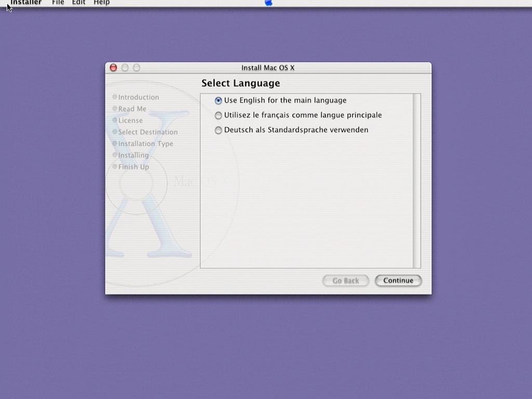Click the Install Mac OS X title text
Screen dimensions: 532x399
coord(268,68)
